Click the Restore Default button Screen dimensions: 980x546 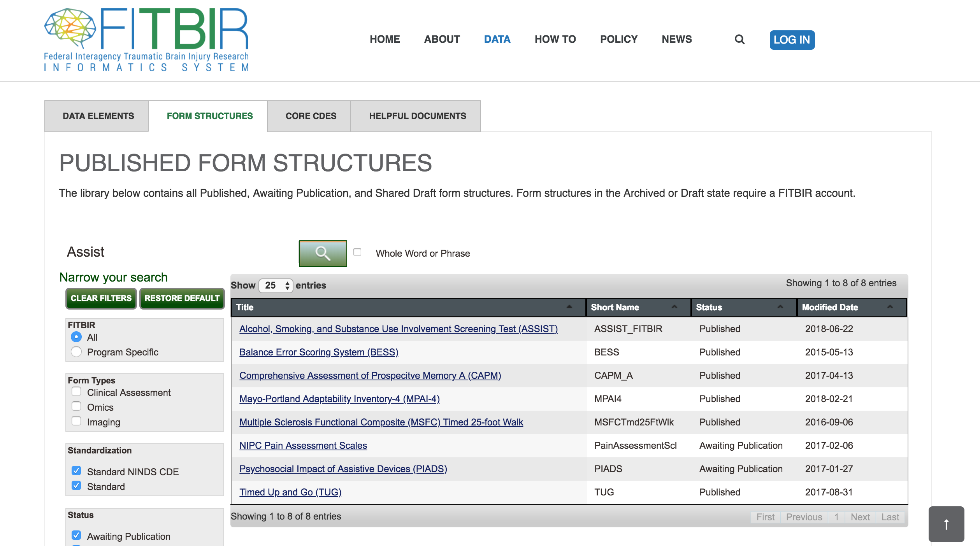coord(182,298)
